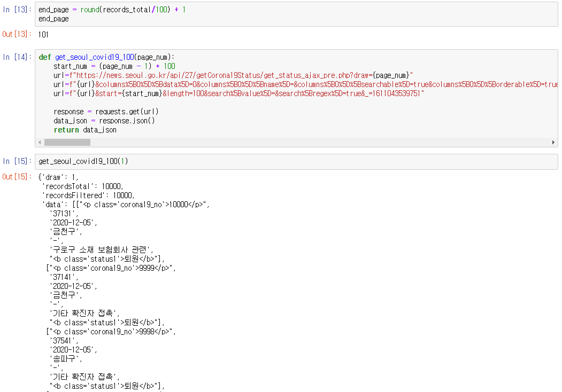Click the 'draw': 1 output line
The height and width of the screenshot is (392, 562).
point(58,177)
